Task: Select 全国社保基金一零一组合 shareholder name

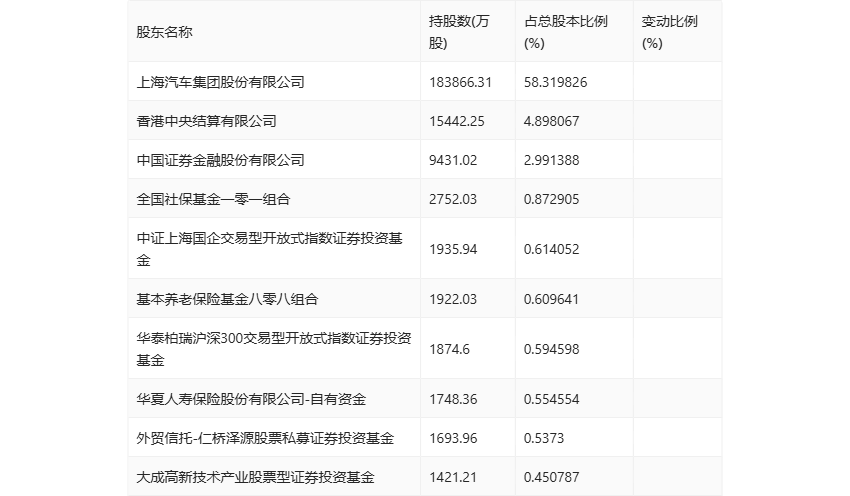Action: tap(214, 199)
